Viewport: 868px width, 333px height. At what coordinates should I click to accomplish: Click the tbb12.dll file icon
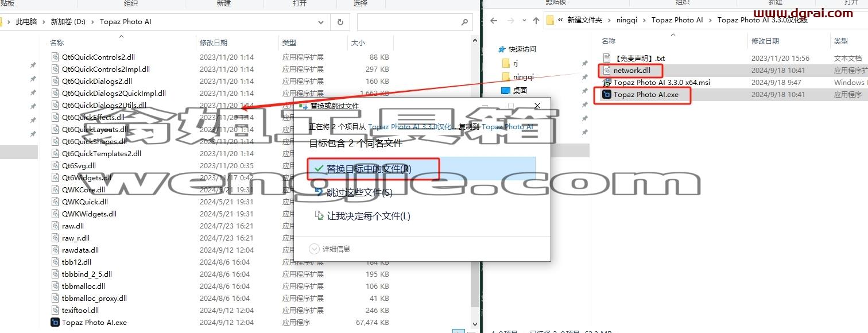55,262
